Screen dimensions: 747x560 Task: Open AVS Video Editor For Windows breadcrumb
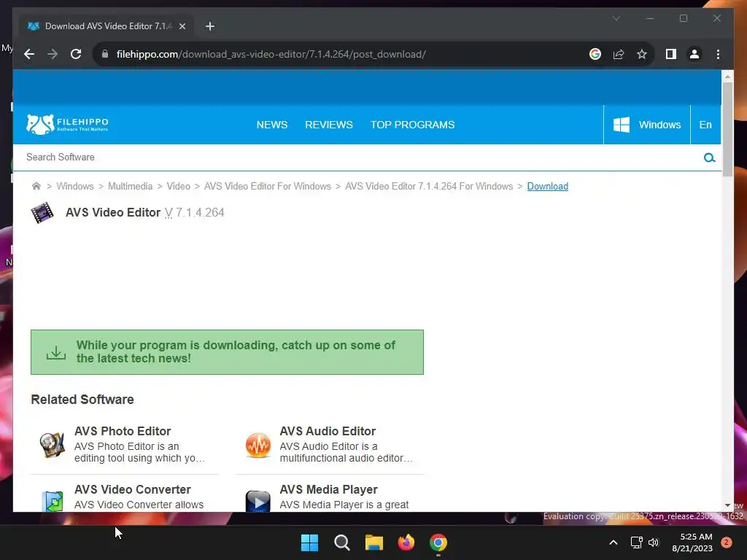coord(267,186)
